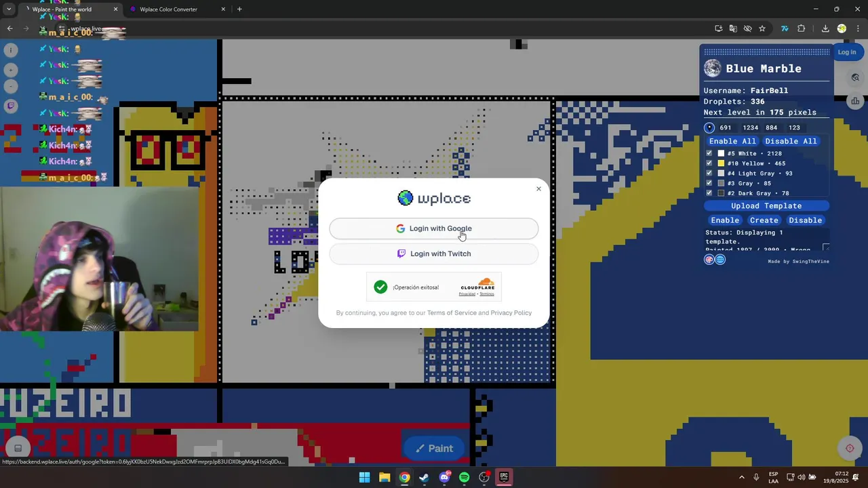Show hidden system tray icons

tap(741, 477)
